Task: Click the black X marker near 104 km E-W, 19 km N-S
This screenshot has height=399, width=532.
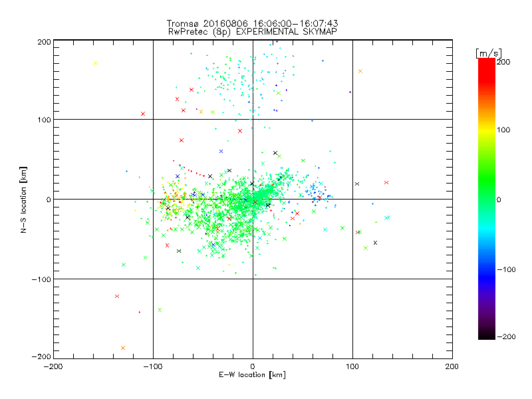Action: point(357,184)
